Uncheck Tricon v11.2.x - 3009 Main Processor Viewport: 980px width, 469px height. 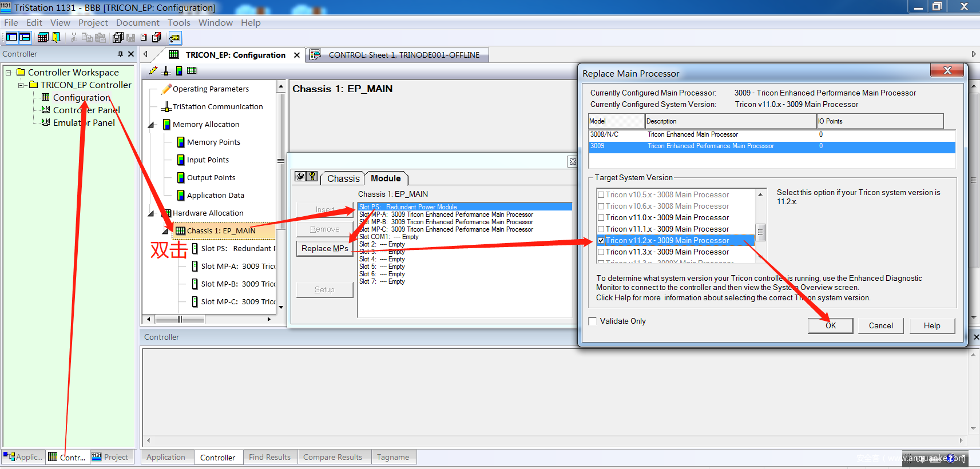click(601, 240)
